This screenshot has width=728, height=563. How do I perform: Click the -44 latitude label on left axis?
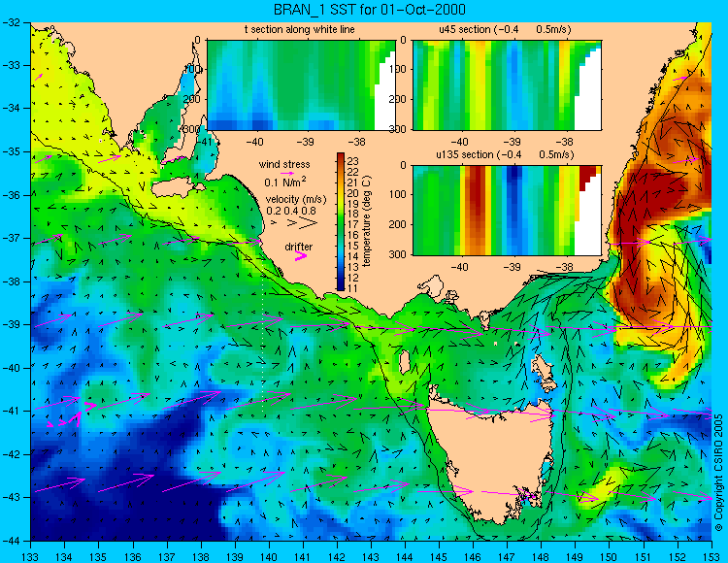(11, 541)
